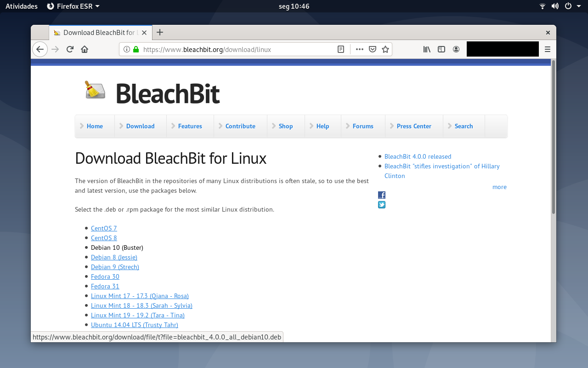Show site information icon in URL bar
The width and height of the screenshot is (588, 368).
coord(127,49)
